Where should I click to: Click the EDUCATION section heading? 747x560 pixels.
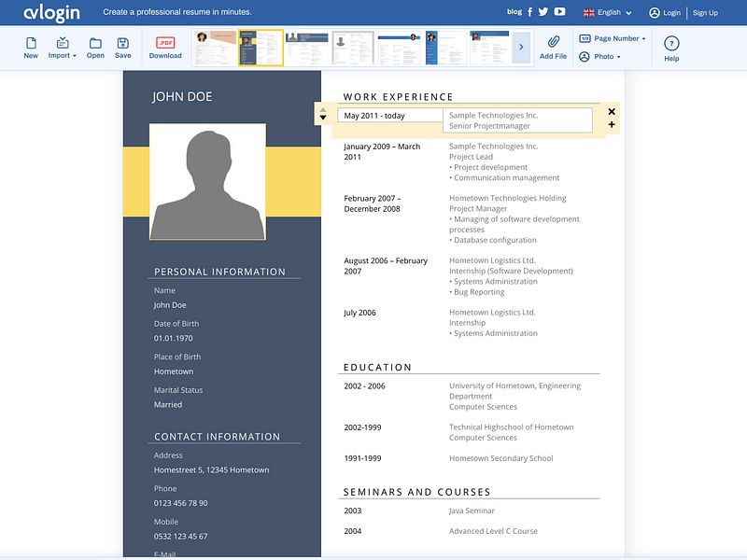377,367
